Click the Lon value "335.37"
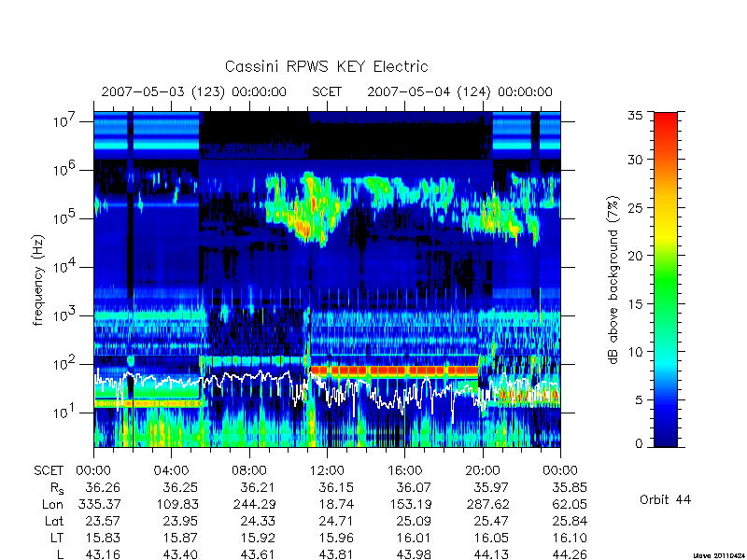The height and width of the screenshot is (560, 747). [x=99, y=504]
